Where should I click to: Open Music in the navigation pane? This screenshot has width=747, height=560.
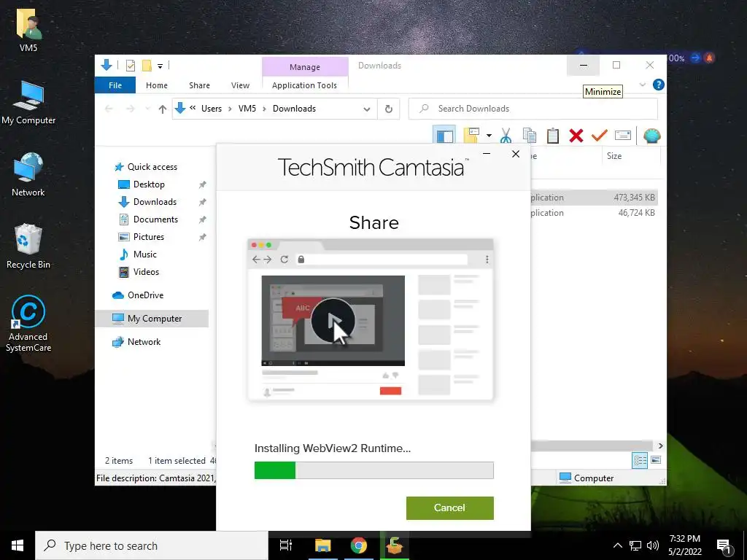pyautogui.click(x=145, y=254)
